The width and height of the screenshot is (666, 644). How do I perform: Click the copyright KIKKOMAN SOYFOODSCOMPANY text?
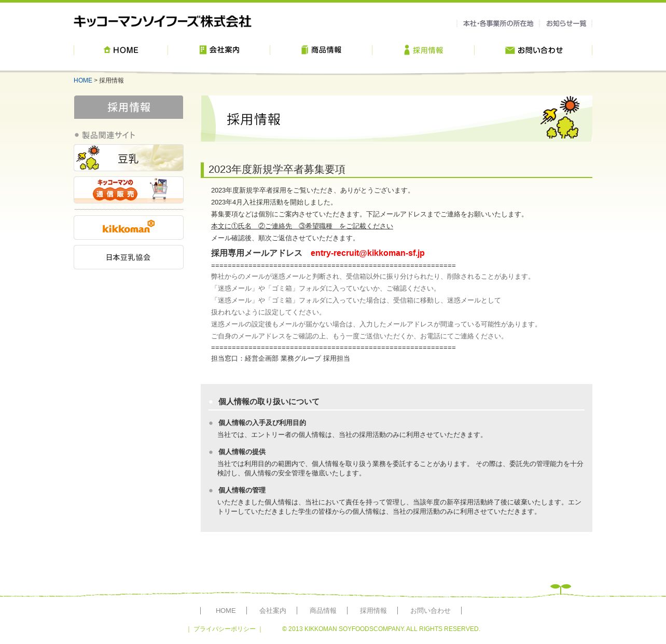(381, 629)
